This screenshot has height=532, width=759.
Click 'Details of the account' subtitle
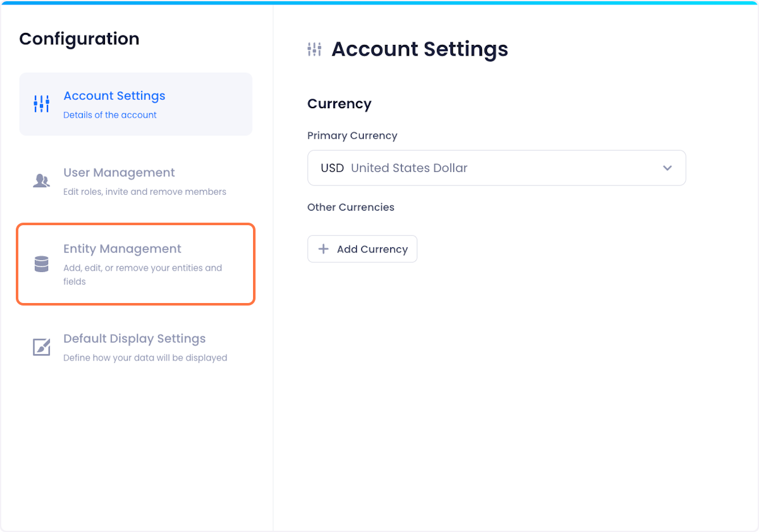pyautogui.click(x=110, y=115)
